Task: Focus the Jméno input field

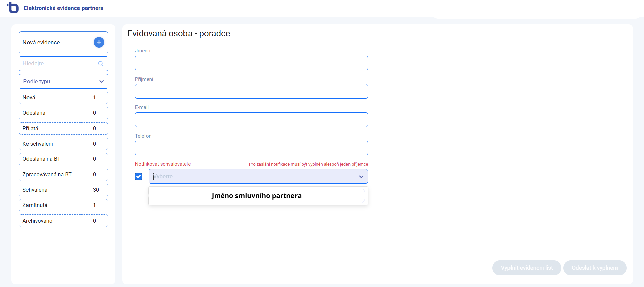Action: pyautogui.click(x=251, y=63)
